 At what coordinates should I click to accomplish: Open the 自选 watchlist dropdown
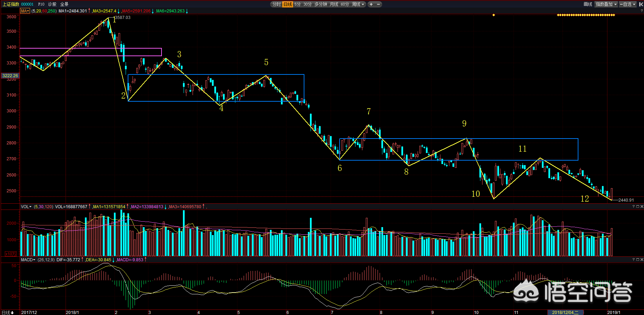pos(627,4)
